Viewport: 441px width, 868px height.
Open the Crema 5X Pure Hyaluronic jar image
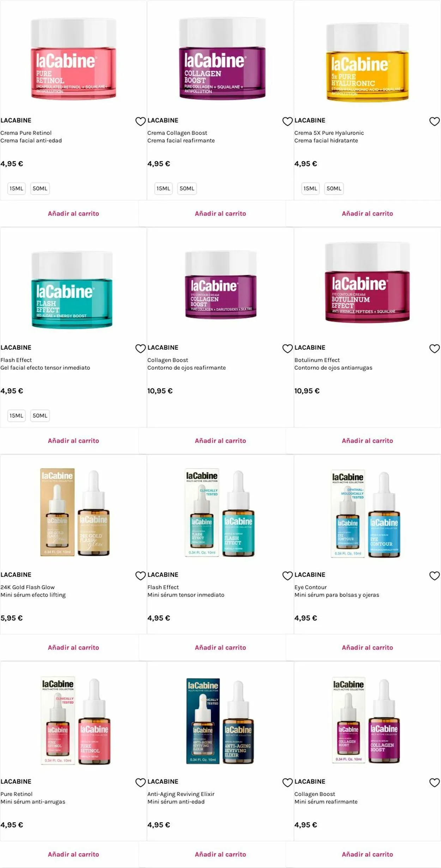pyautogui.click(x=367, y=62)
